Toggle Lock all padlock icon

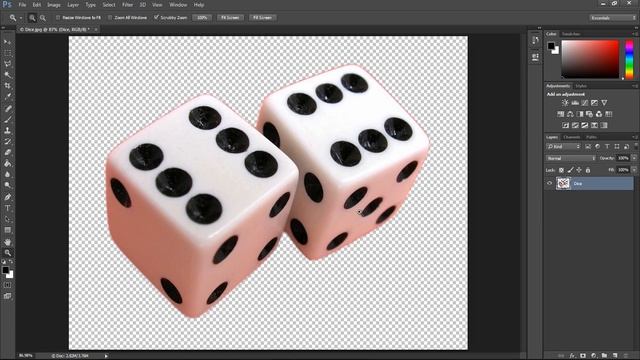[x=588, y=170]
